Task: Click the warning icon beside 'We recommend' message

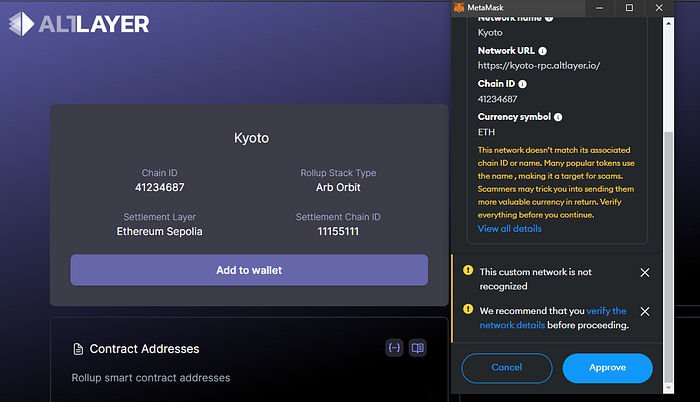Action: pos(468,309)
